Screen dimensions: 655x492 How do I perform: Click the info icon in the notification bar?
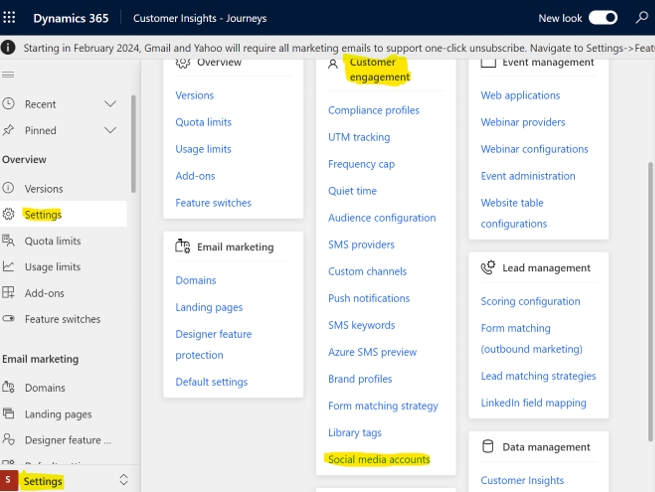pyautogui.click(x=8, y=48)
